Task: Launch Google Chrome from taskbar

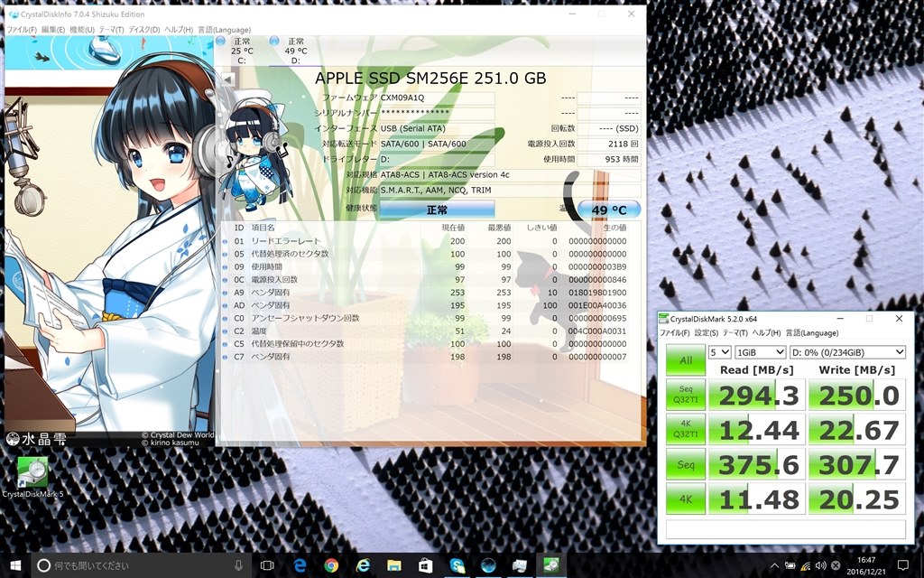Action: pyautogui.click(x=331, y=565)
